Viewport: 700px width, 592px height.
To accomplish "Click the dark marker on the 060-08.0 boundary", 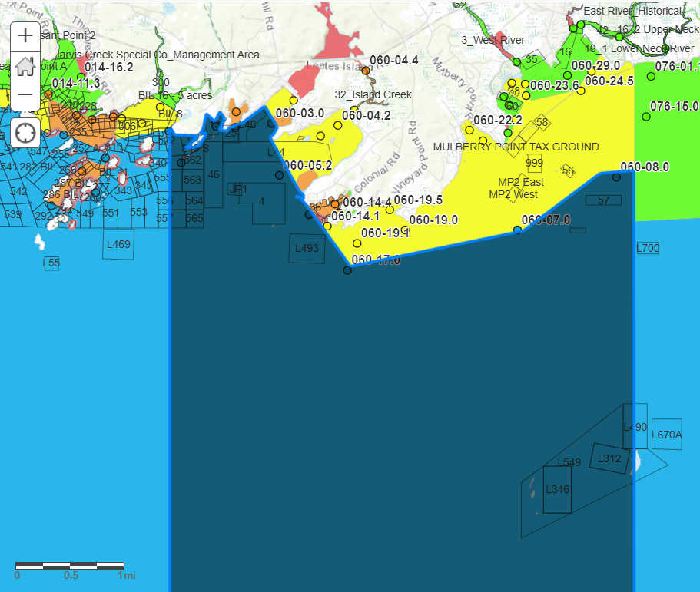I will [x=616, y=177].
